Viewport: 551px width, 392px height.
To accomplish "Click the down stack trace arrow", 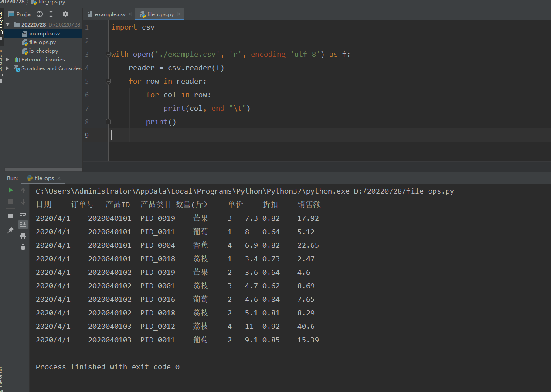I will click(x=23, y=201).
